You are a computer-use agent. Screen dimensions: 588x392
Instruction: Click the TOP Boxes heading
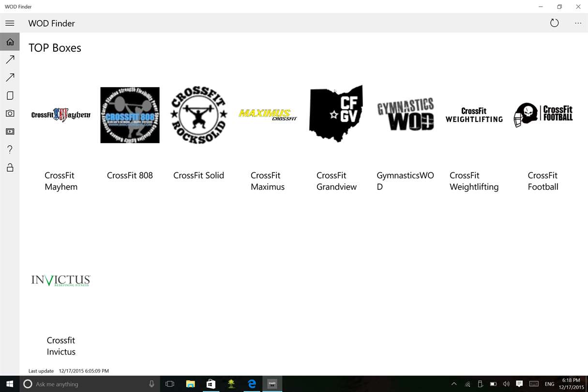(55, 48)
